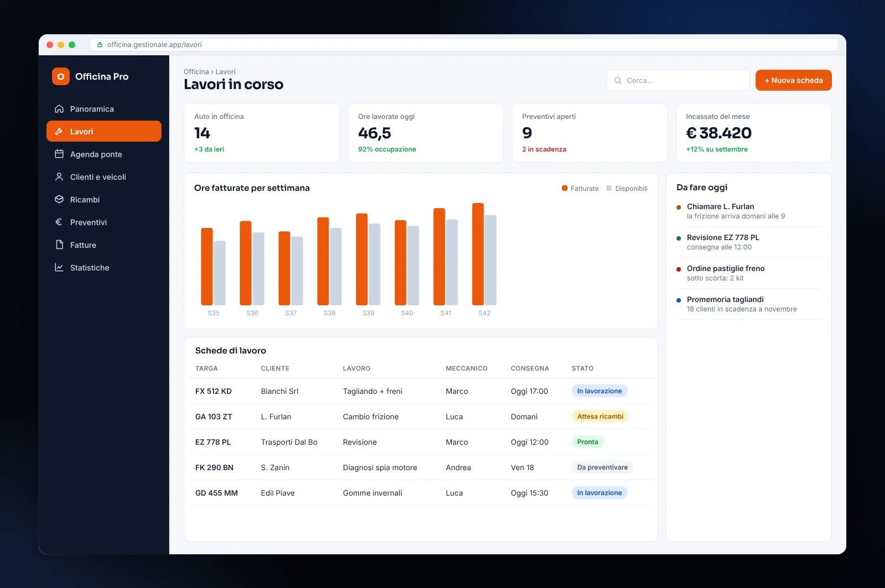
Task: Focus the Cerca search field
Action: [x=678, y=80]
